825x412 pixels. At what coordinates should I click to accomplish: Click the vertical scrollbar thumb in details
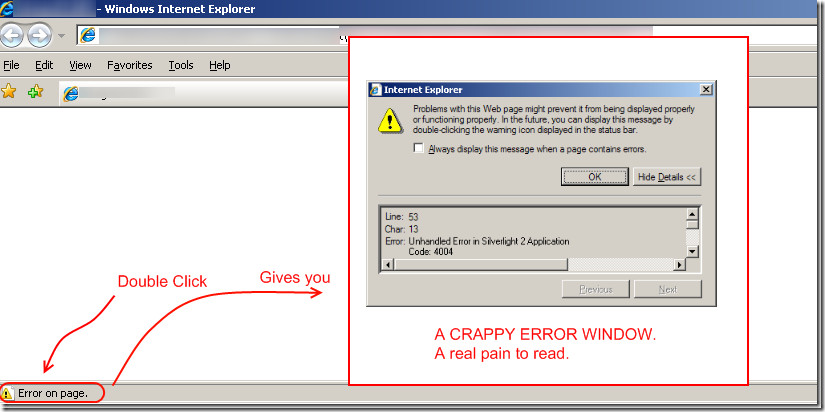tap(692, 225)
